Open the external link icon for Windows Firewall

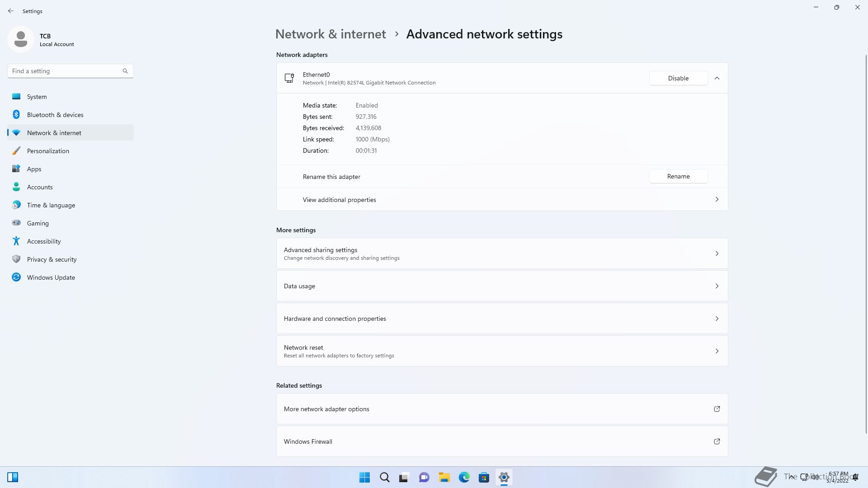coord(717,441)
